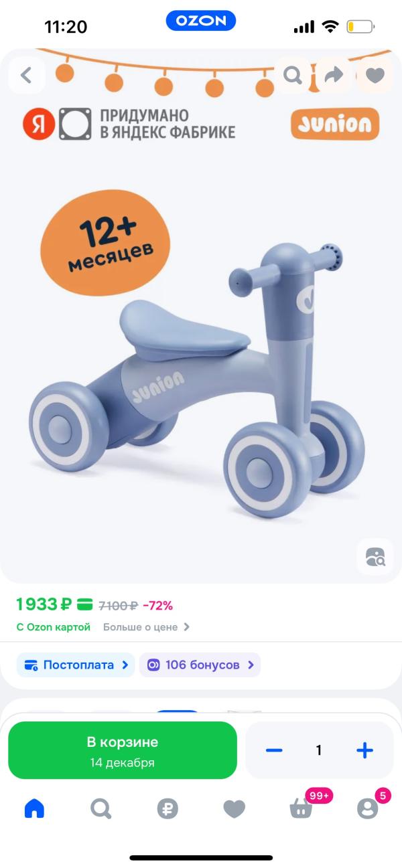Viewport: 402px width, 868px height.
Task: Tap the visual similar-items search icon
Action: point(375,557)
